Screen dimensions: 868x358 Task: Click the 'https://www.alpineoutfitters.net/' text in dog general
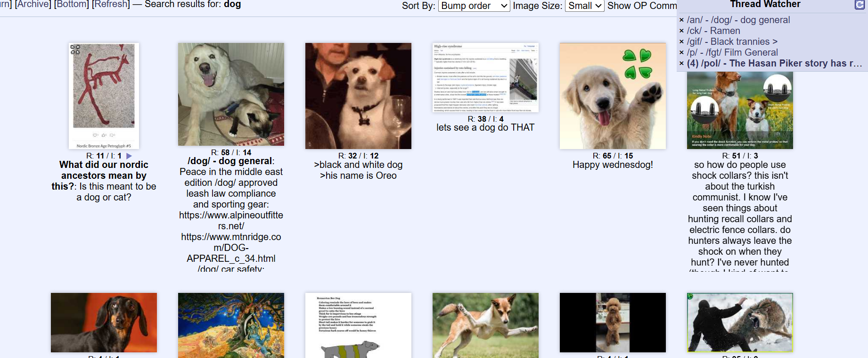coord(231,220)
